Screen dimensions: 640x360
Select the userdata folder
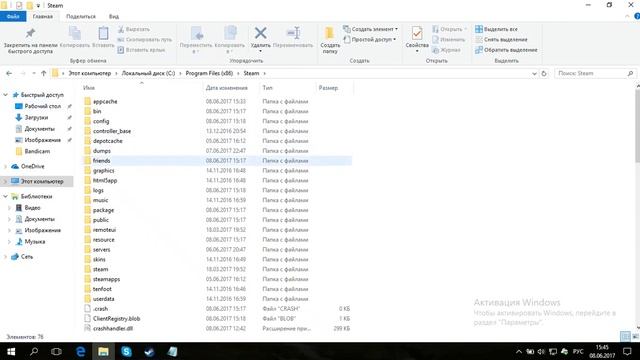[x=104, y=299]
